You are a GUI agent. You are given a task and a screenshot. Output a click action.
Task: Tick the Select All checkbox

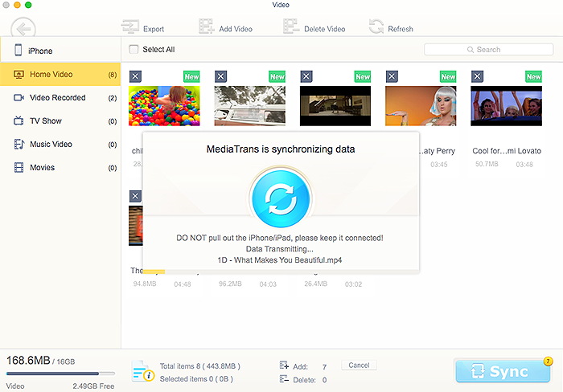pyautogui.click(x=134, y=49)
